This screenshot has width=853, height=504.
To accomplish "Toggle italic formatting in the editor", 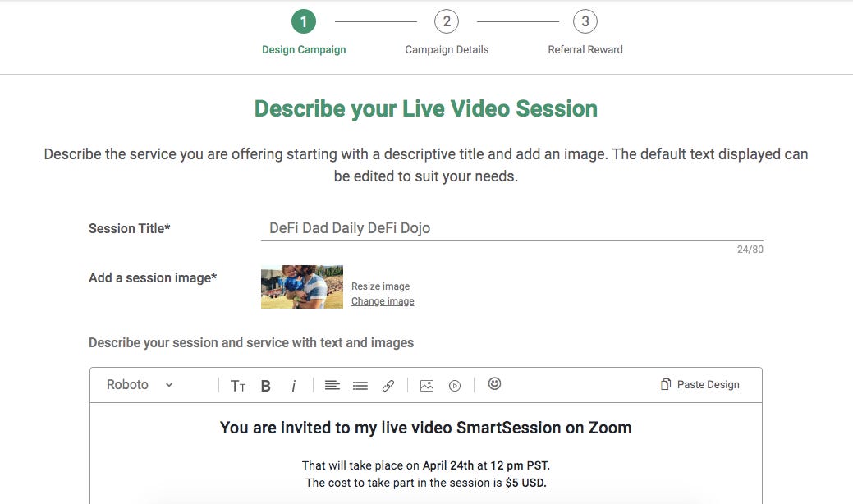I will (x=293, y=386).
